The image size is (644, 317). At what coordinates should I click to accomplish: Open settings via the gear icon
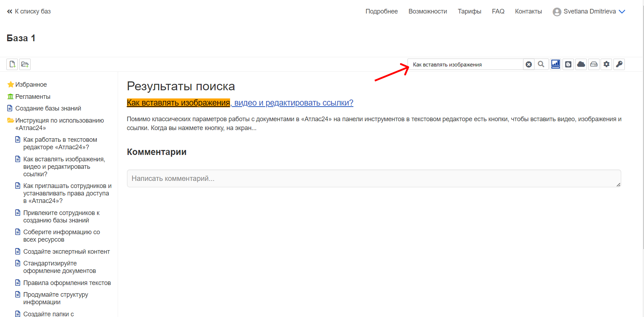coord(607,64)
